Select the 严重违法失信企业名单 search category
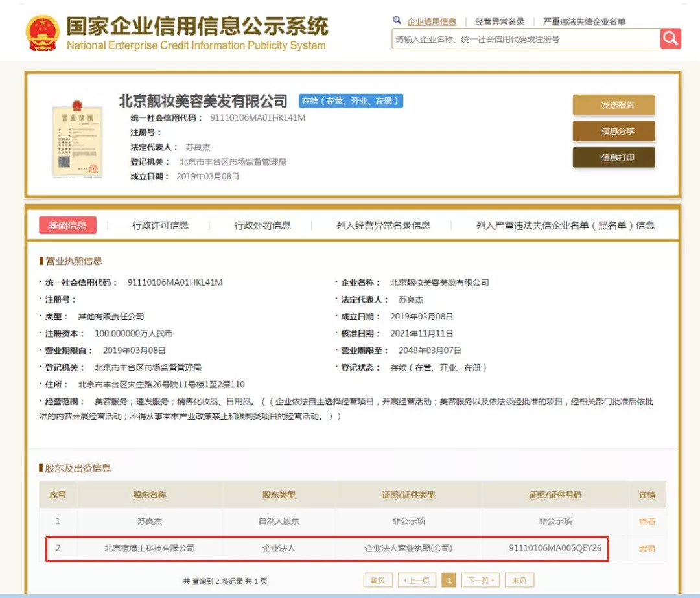This screenshot has height=598, width=700. pyautogui.click(x=584, y=21)
